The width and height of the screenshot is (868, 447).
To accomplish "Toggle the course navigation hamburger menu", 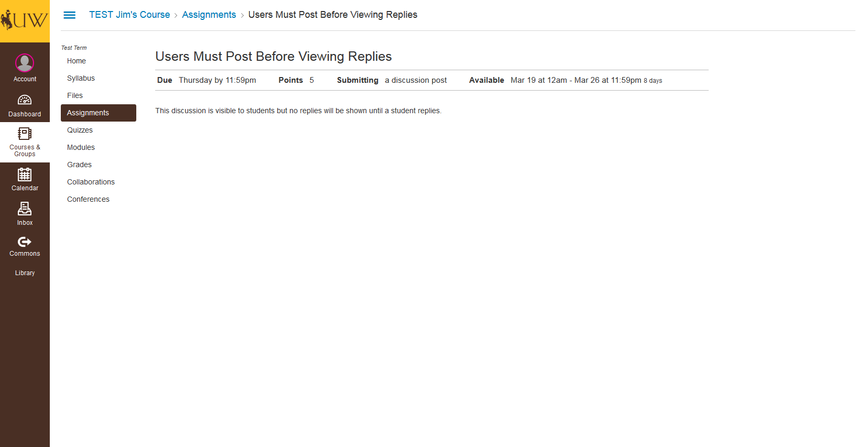I will (69, 15).
